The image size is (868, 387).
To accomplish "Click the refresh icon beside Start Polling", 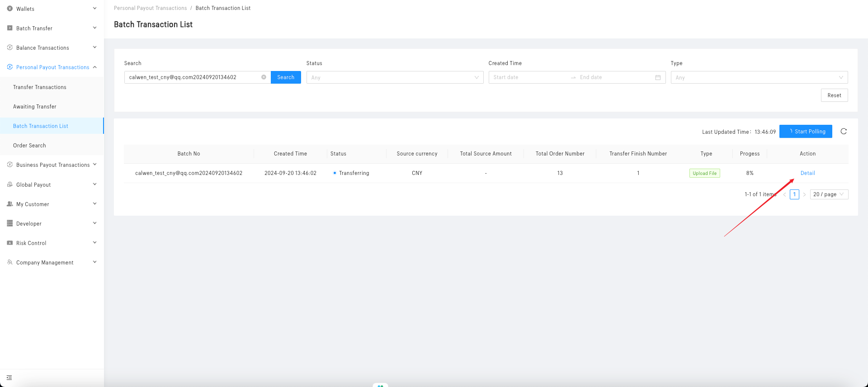I will [x=843, y=132].
